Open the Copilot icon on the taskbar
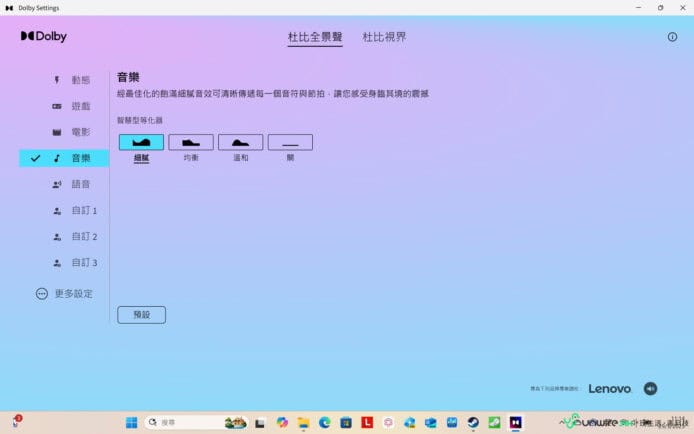 (x=282, y=423)
